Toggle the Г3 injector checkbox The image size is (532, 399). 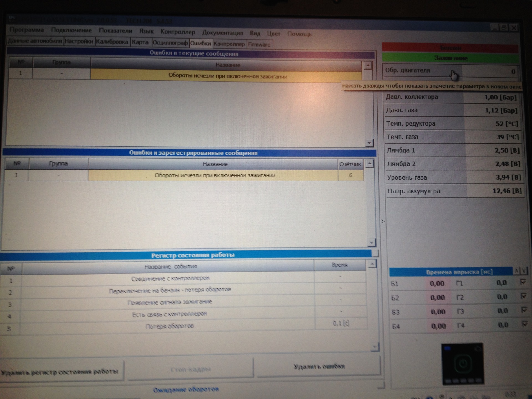pyautogui.click(x=524, y=310)
